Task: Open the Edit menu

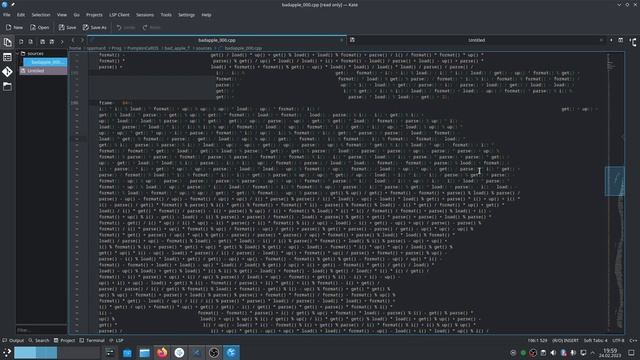Action: click(x=21, y=15)
